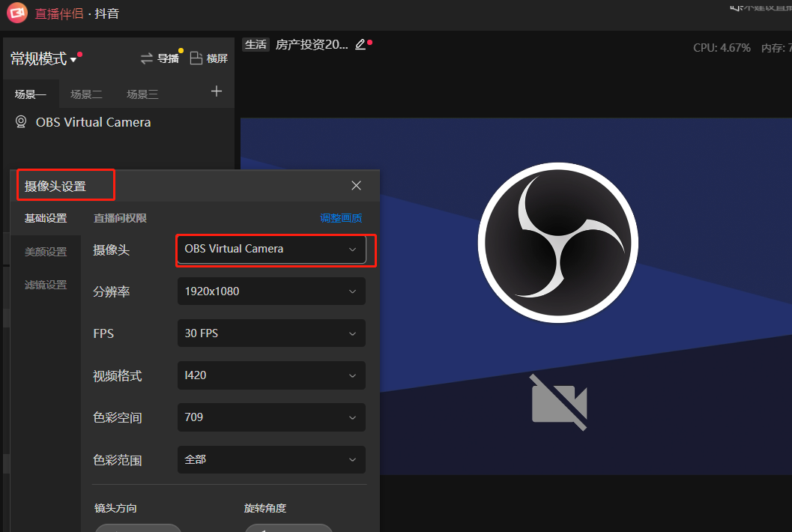
Task: Click the CPU: 4.67% status text
Action: (722, 48)
